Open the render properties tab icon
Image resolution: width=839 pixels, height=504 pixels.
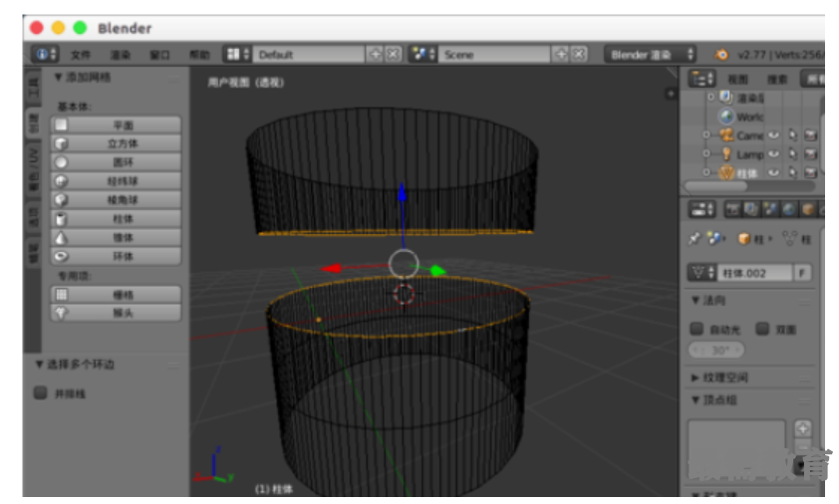pos(732,209)
